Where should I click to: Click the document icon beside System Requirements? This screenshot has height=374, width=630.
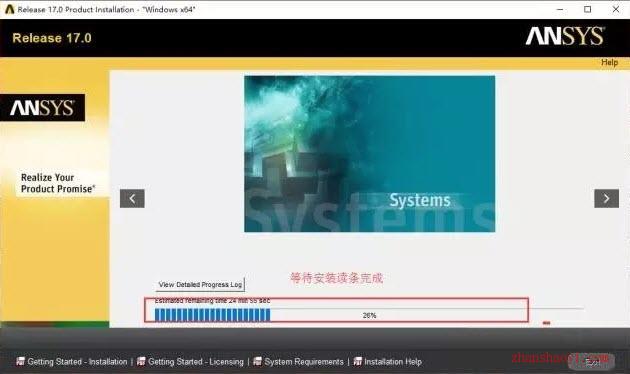pyautogui.click(x=258, y=362)
